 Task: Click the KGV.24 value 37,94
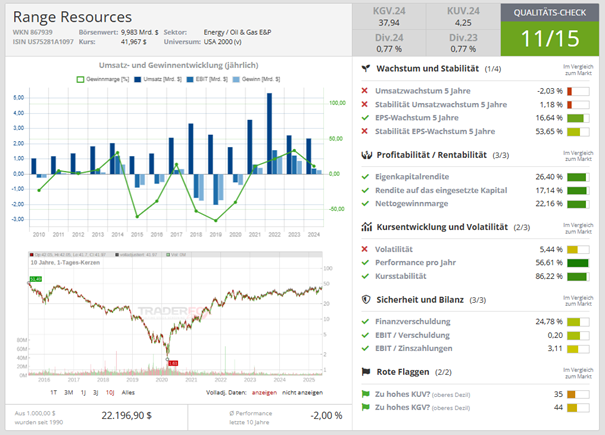389,23
